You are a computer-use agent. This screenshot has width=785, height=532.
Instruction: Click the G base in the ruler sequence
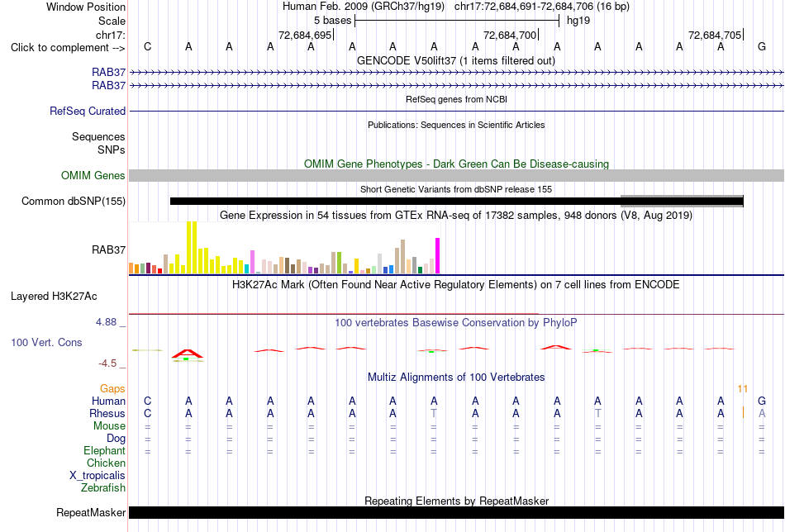point(762,46)
